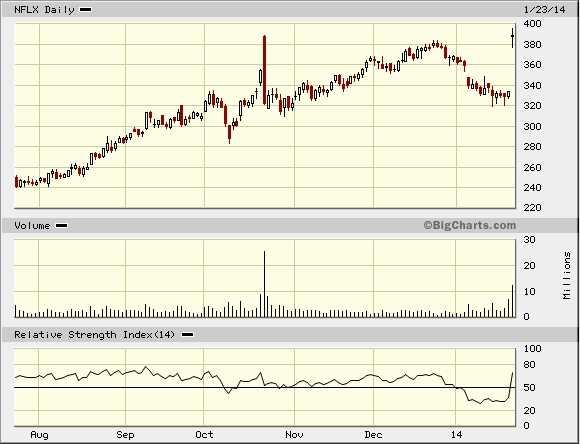Image resolution: width=580 pixels, height=444 pixels.
Task: Click the tall red October candlestick
Action: pos(264,70)
